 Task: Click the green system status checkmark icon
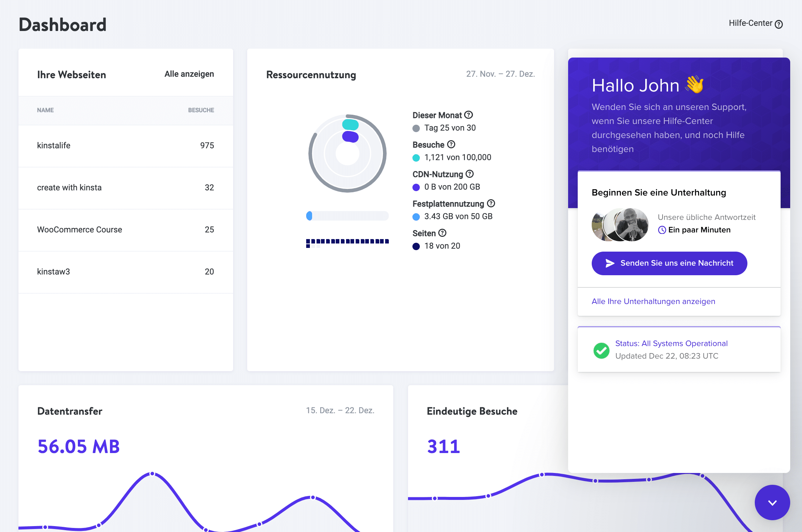[x=601, y=349]
